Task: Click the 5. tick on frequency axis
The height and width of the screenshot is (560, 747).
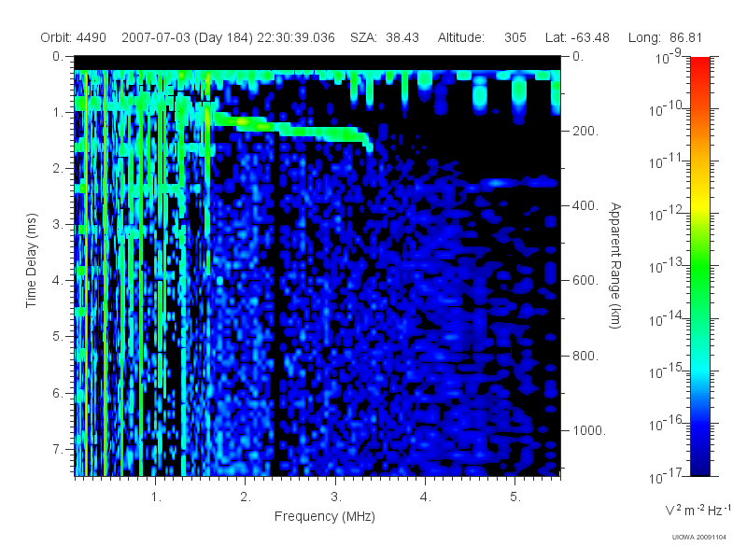Action: point(515,497)
